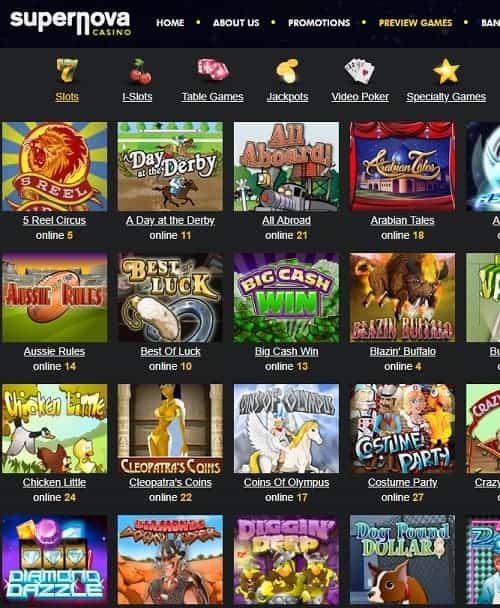Open the Promotions menu item
This screenshot has width=500, height=608.
(319, 23)
